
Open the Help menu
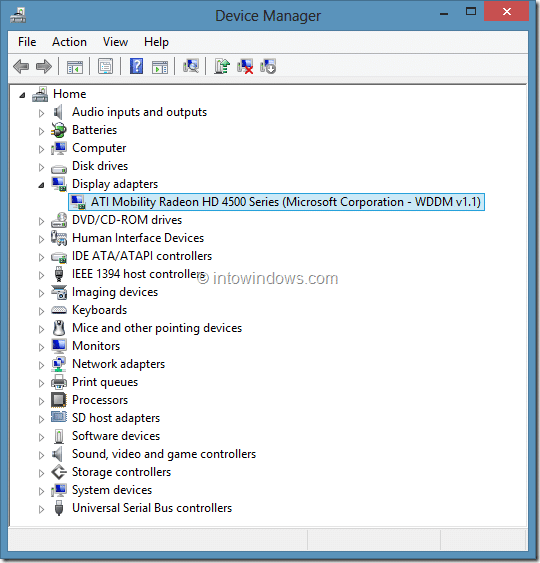coord(156,42)
